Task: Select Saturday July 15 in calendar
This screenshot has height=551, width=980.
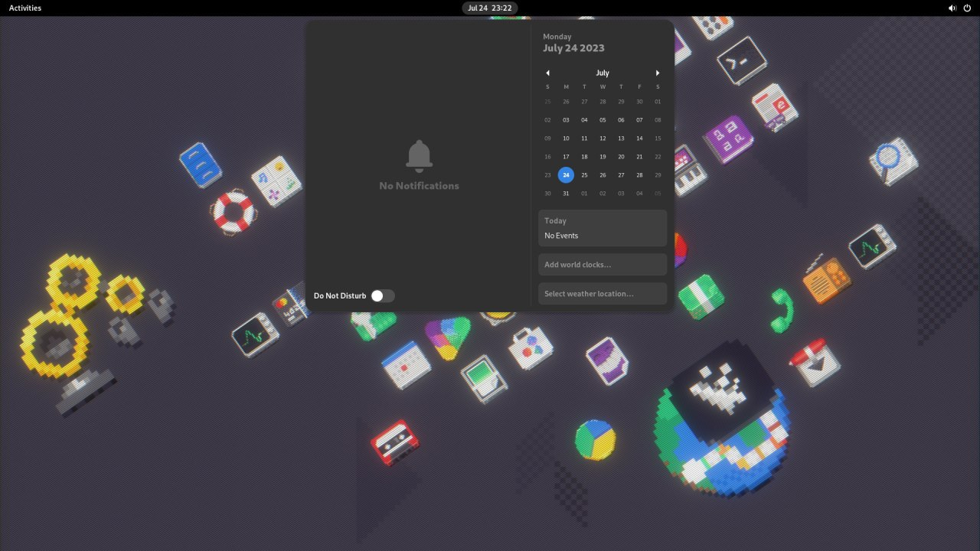Action: pyautogui.click(x=658, y=139)
